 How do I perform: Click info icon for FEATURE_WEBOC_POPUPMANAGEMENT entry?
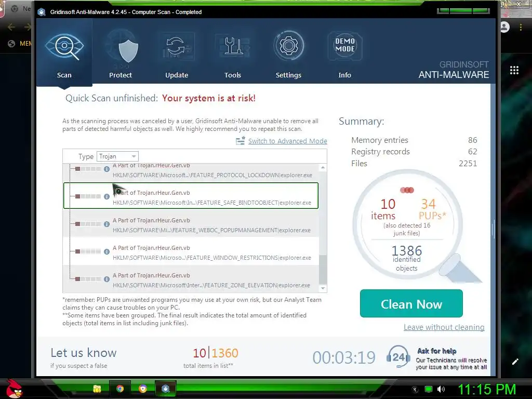(107, 224)
